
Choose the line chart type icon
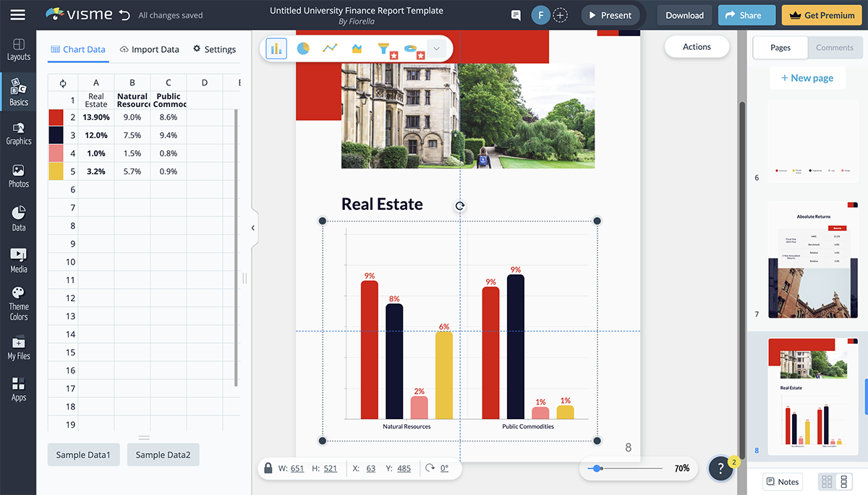(x=330, y=48)
